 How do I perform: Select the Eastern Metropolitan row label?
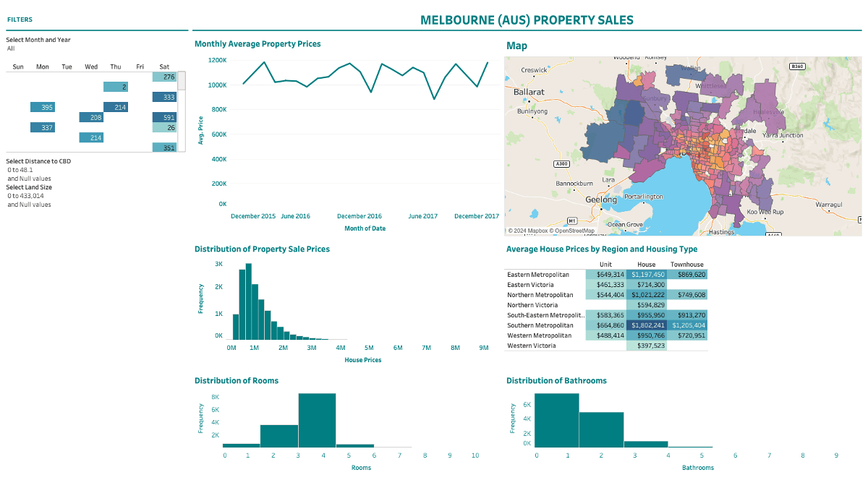coord(538,275)
